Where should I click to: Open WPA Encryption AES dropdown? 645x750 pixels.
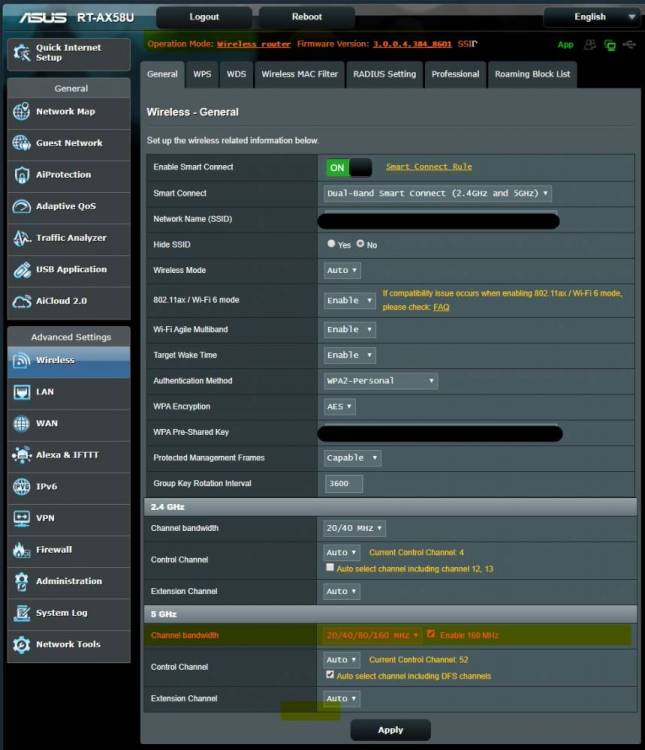pyautogui.click(x=340, y=407)
